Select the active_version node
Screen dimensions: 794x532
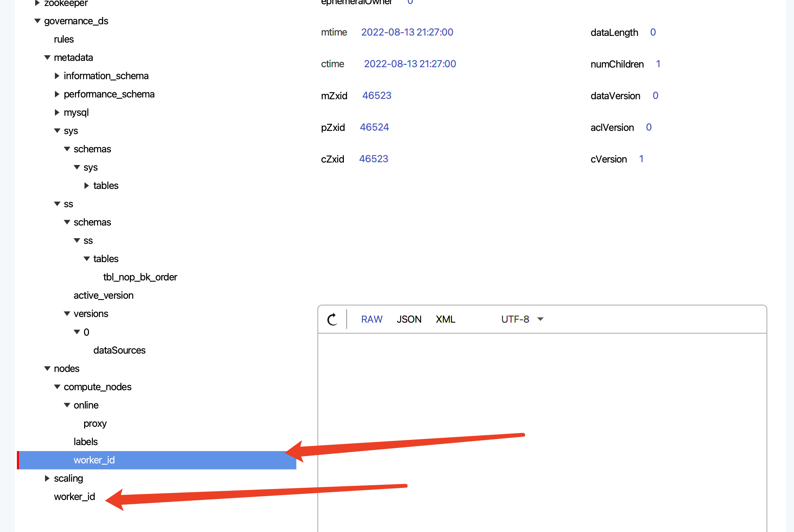pyautogui.click(x=103, y=295)
